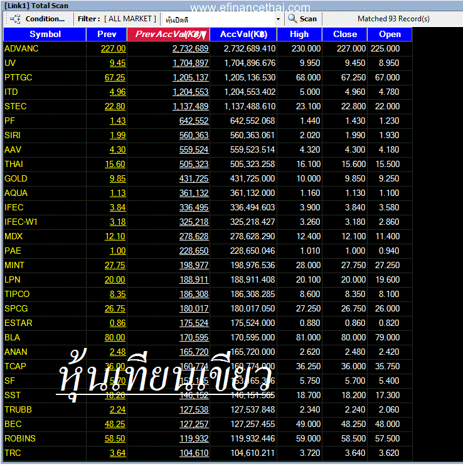Open the scan template dropdown arrow
The width and height of the screenshot is (463, 476).
278,19
